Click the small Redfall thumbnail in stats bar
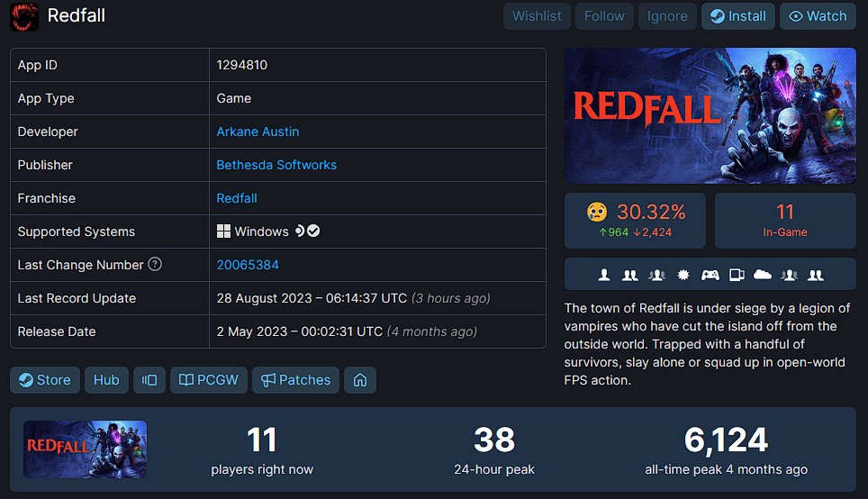This screenshot has width=868, height=499. 86,449
